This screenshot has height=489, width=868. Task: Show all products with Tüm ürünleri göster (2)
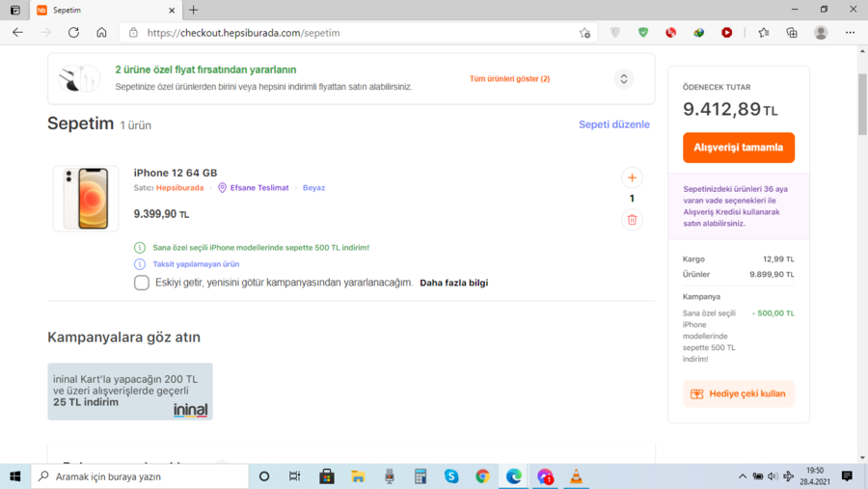pyautogui.click(x=509, y=79)
